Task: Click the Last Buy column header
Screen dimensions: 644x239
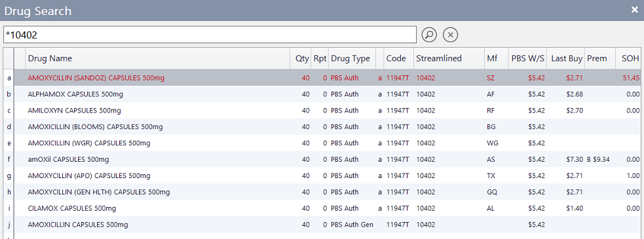Action: point(567,58)
